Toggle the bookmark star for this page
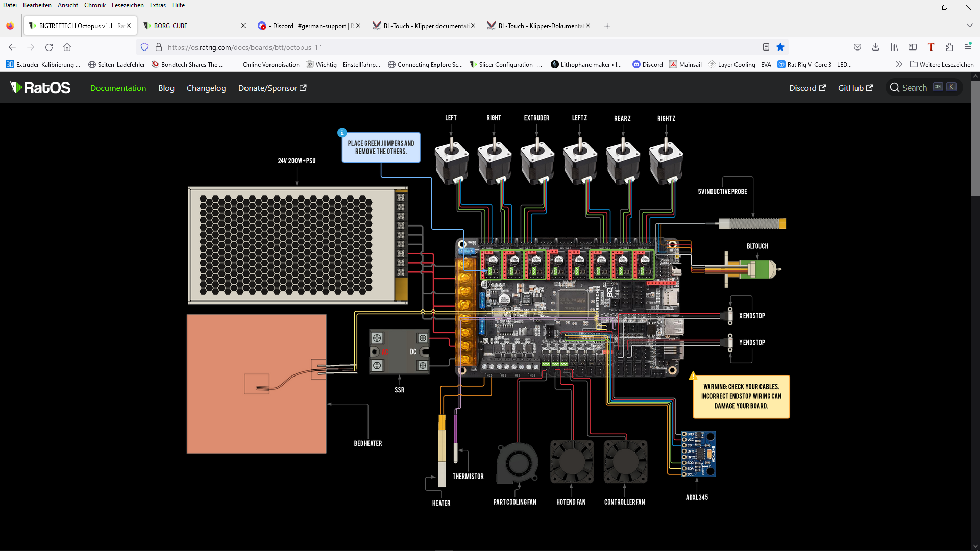 click(780, 47)
